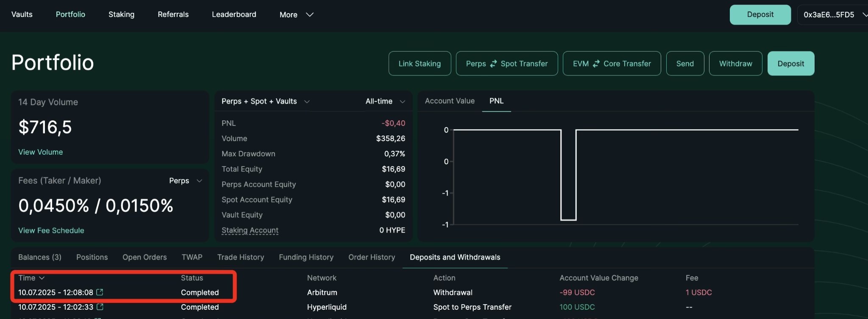
Task: Click the Send button
Action: [685, 64]
